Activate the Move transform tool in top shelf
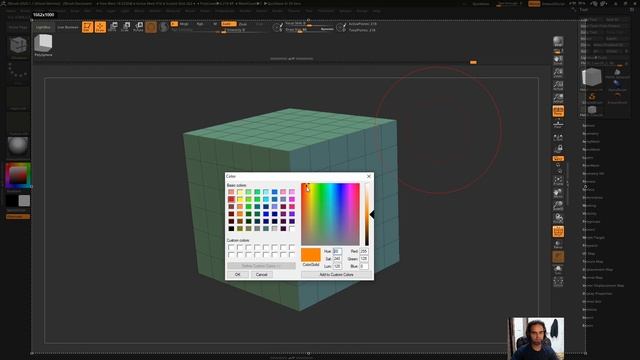Screen dimensions: 640x360 point(113,27)
